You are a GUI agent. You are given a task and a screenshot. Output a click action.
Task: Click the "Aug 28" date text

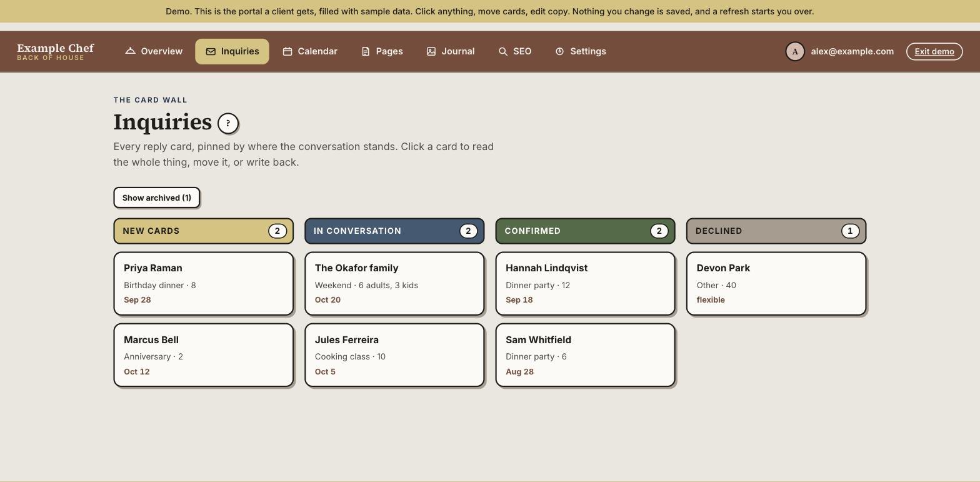pyautogui.click(x=519, y=371)
